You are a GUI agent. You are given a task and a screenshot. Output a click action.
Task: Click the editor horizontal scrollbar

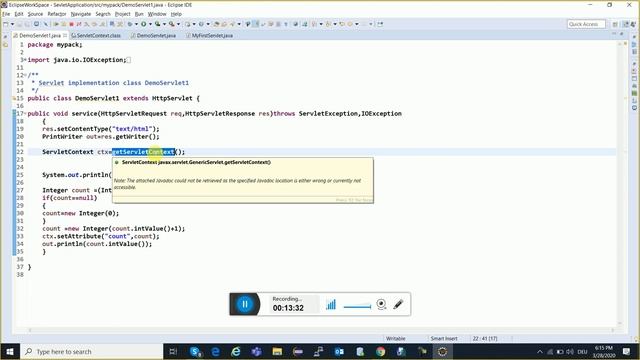coord(322,330)
